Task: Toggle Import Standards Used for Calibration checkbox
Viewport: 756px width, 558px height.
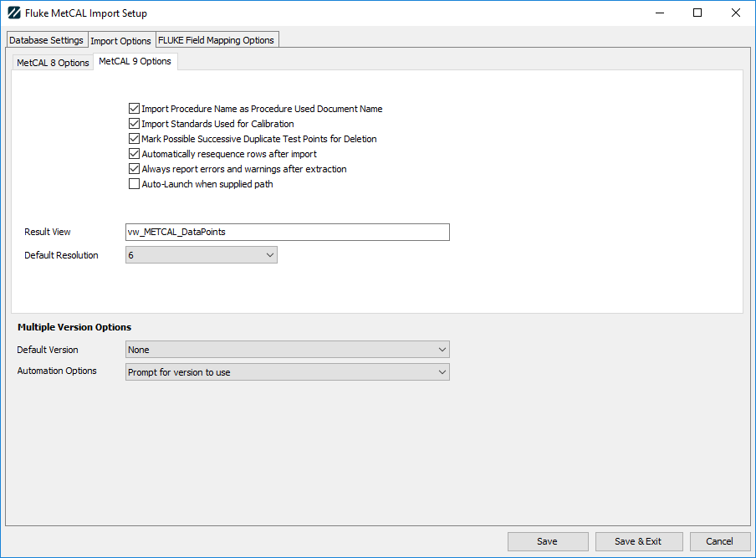Action: 134,124
